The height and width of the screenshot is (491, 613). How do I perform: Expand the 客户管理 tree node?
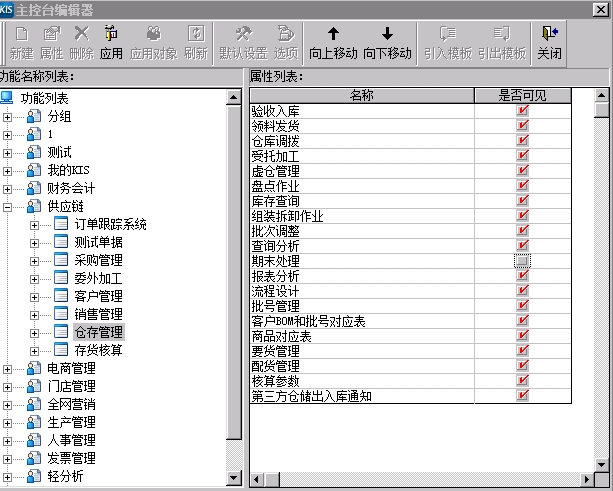click(x=34, y=297)
